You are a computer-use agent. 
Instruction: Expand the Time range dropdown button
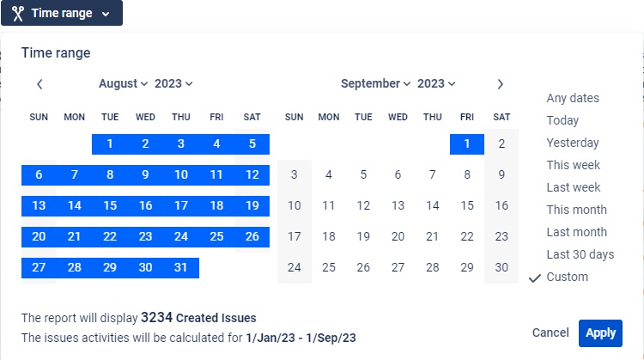[x=62, y=13]
